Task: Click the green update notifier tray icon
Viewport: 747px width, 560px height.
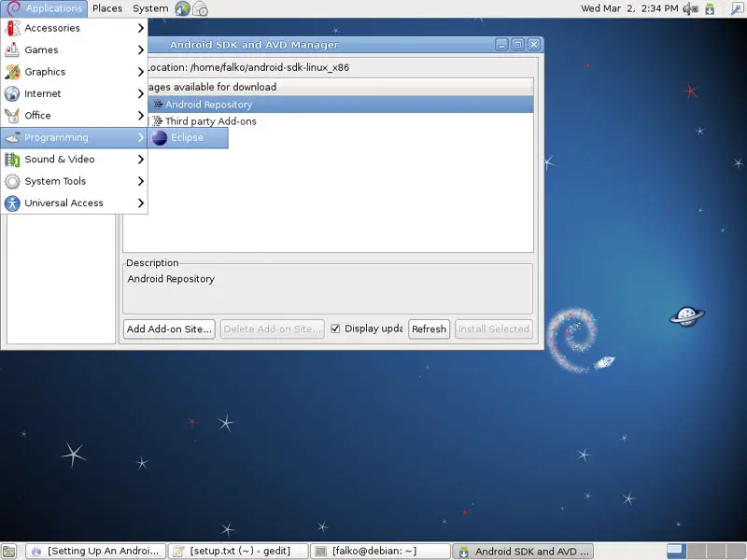Action: [x=710, y=8]
